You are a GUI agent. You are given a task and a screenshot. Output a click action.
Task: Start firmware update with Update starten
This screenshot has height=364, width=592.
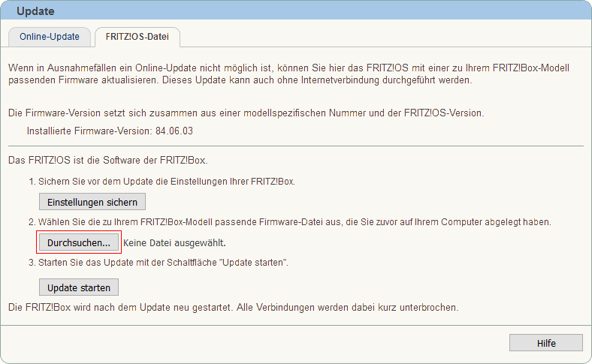[79, 287]
